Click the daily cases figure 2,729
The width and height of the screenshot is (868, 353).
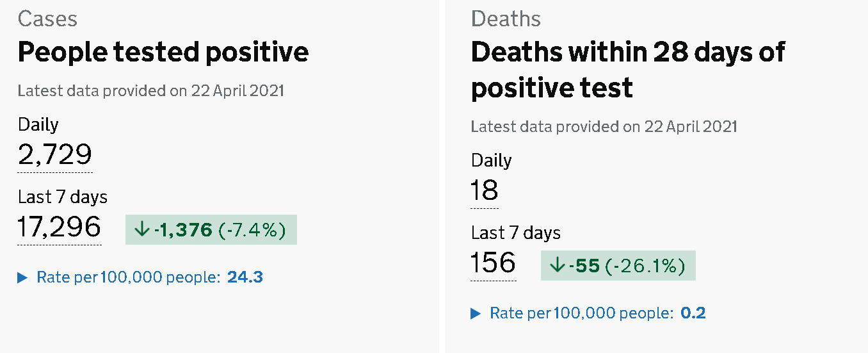pyautogui.click(x=55, y=155)
